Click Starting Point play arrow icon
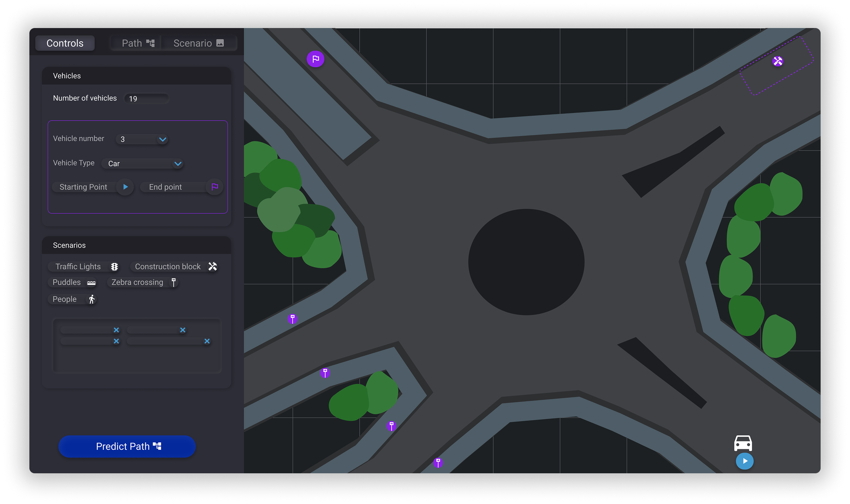This screenshot has width=850, height=504. (x=125, y=187)
